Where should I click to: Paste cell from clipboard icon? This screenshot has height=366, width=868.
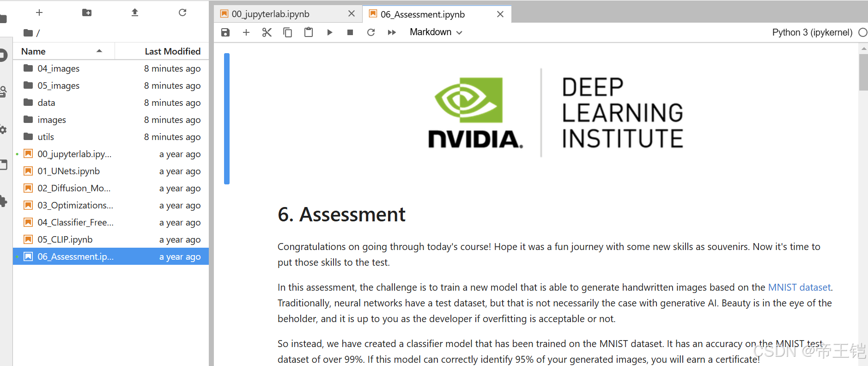click(x=309, y=32)
